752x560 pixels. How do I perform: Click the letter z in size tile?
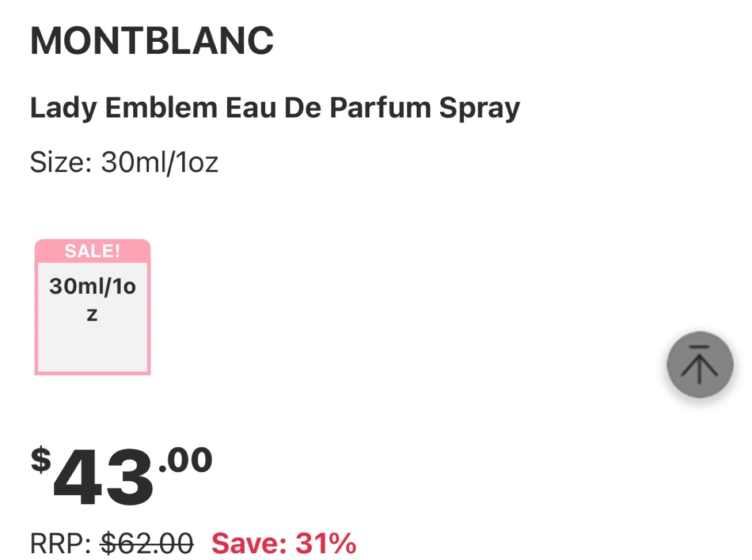coord(92,315)
